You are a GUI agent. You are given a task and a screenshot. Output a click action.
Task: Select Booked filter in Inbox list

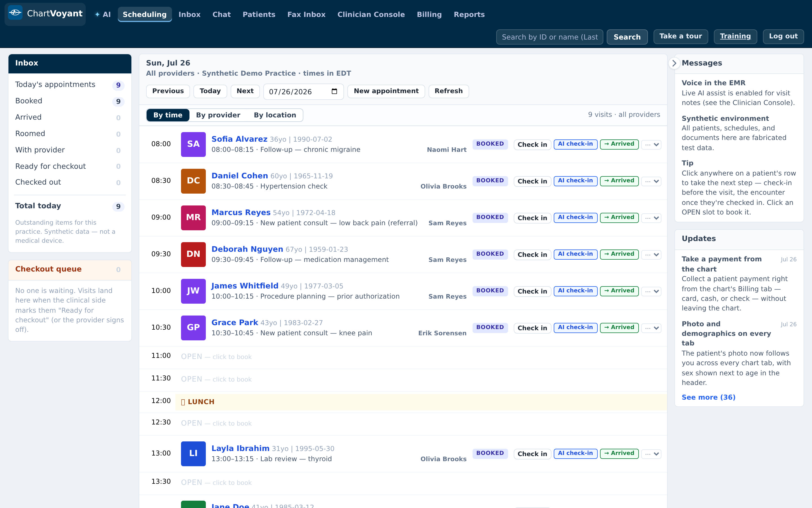point(70,101)
